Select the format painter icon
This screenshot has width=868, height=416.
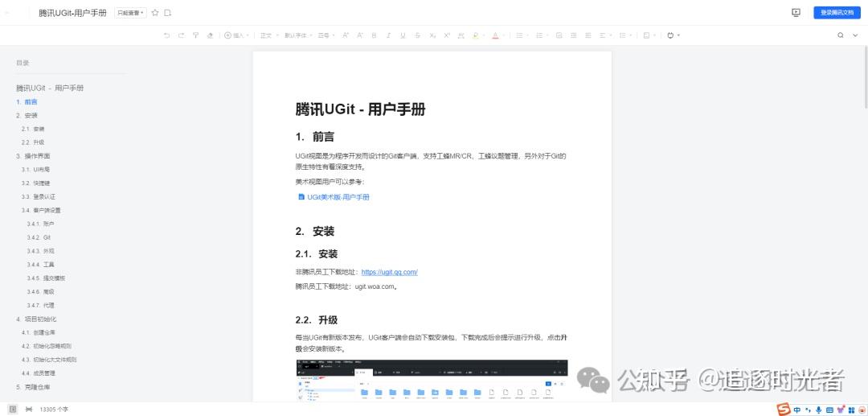195,35
